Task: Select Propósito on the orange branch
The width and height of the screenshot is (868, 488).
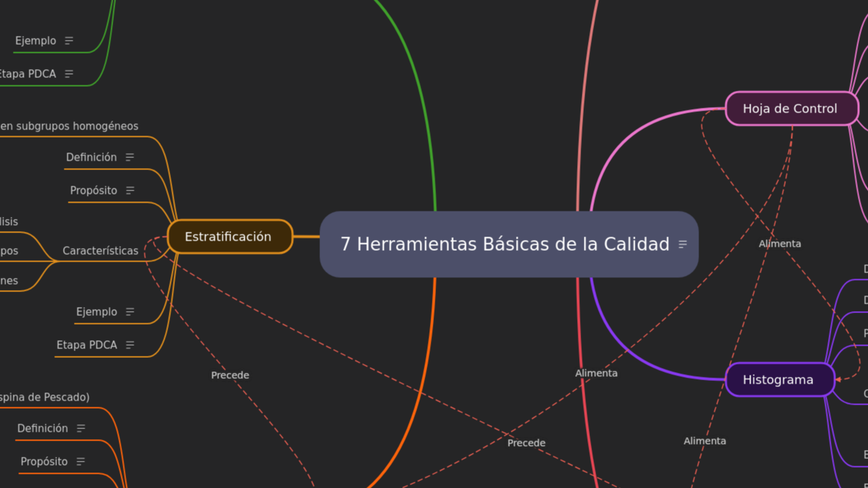Action: [x=44, y=462]
